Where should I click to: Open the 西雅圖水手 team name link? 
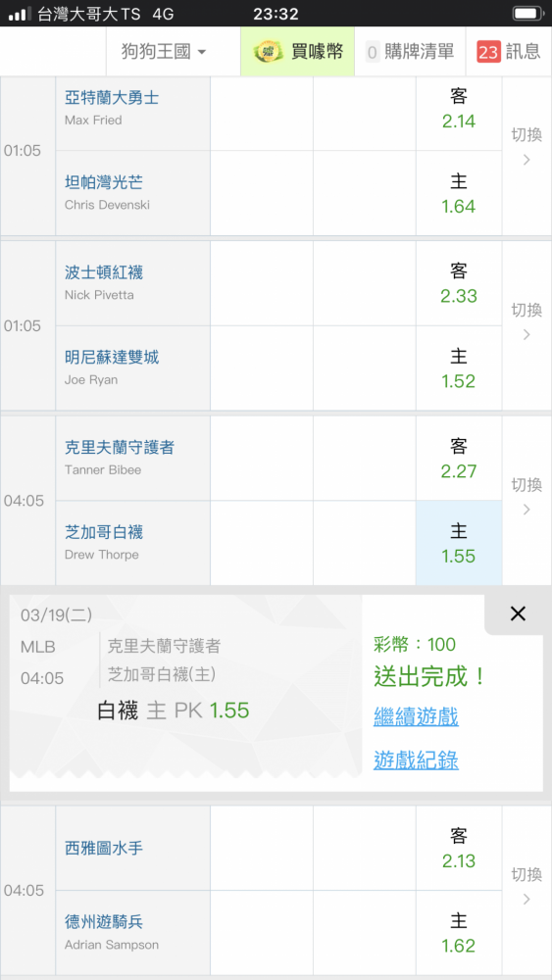click(104, 848)
